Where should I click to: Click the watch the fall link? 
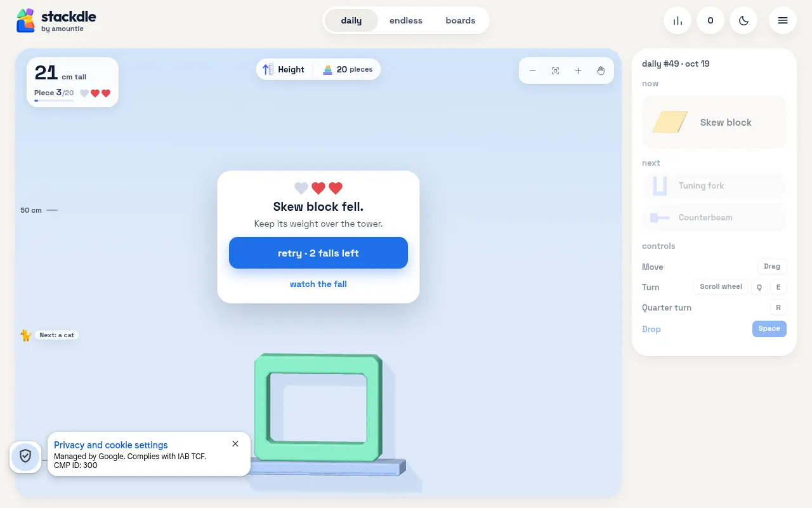(x=318, y=284)
